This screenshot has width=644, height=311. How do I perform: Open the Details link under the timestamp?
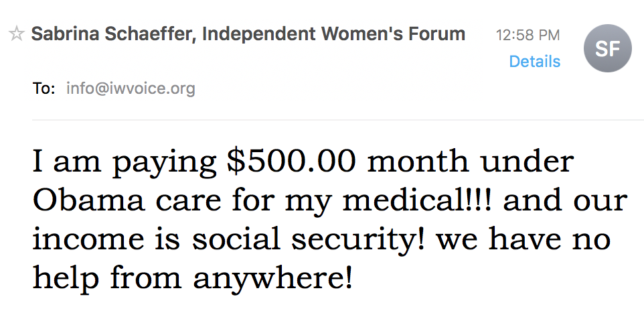534,62
